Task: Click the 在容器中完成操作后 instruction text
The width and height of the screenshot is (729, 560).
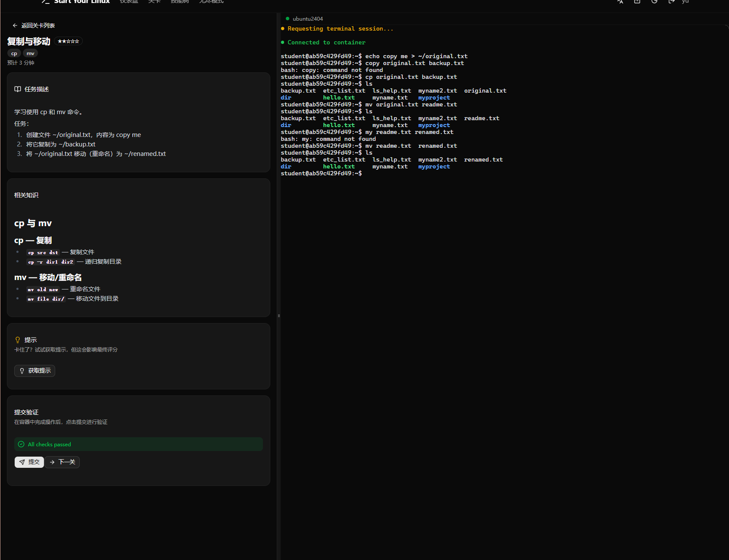Action: (x=61, y=422)
